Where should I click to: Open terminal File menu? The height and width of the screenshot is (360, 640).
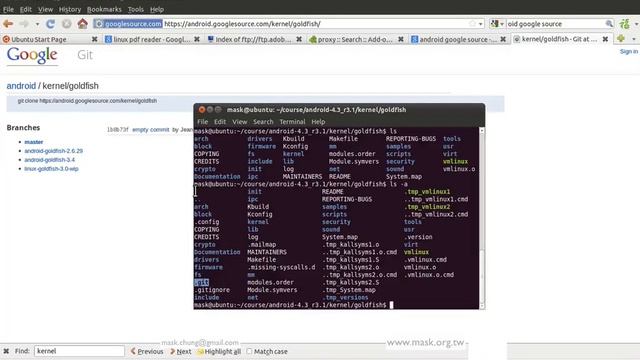pyautogui.click(x=202, y=122)
